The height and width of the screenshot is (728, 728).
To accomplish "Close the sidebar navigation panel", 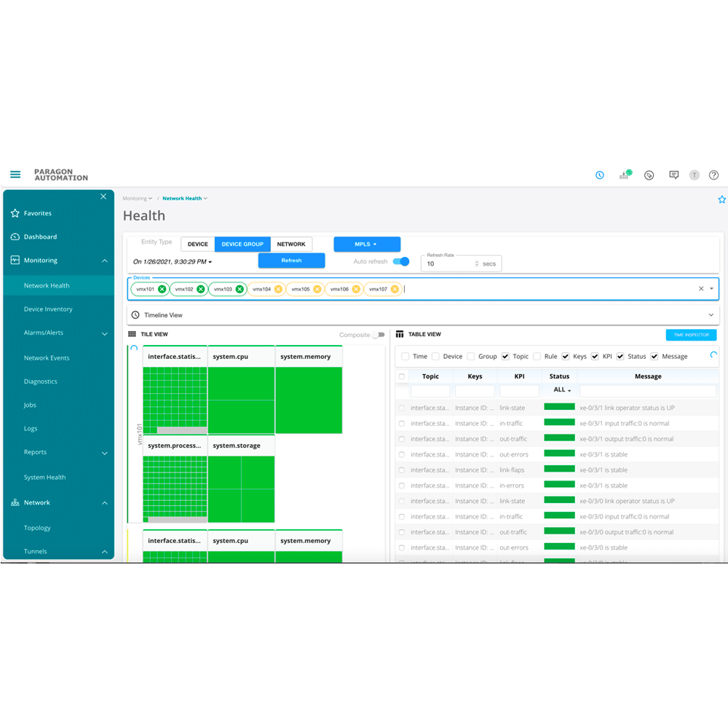I will (x=103, y=197).
